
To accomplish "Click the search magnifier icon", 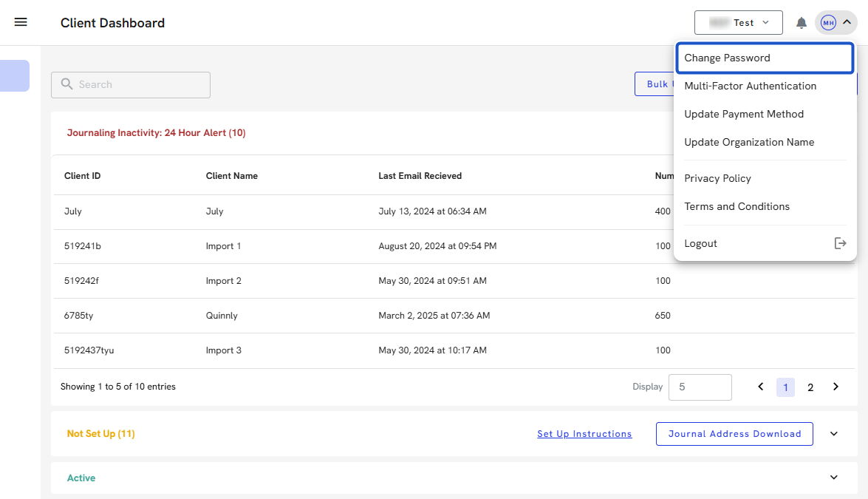I will (x=67, y=84).
